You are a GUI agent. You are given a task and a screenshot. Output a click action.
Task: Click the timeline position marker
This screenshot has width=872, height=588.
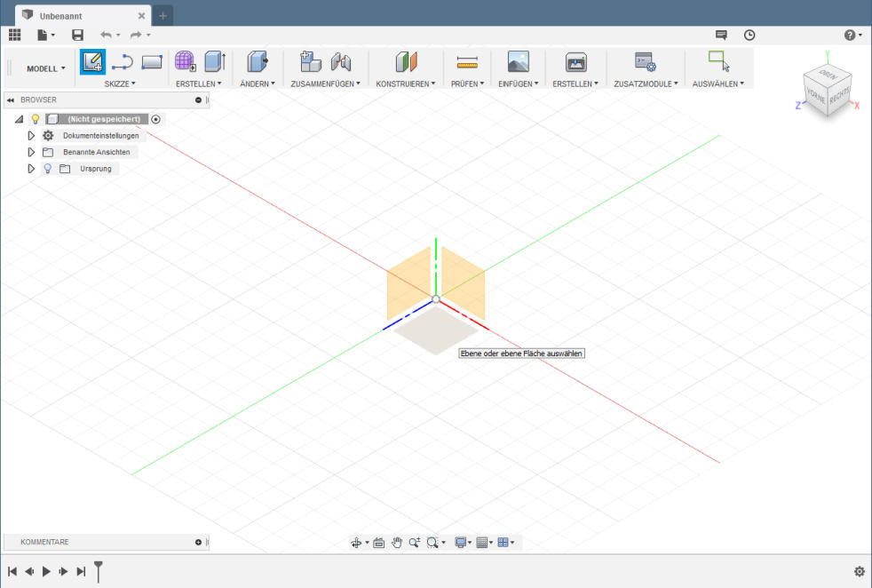(99, 571)
